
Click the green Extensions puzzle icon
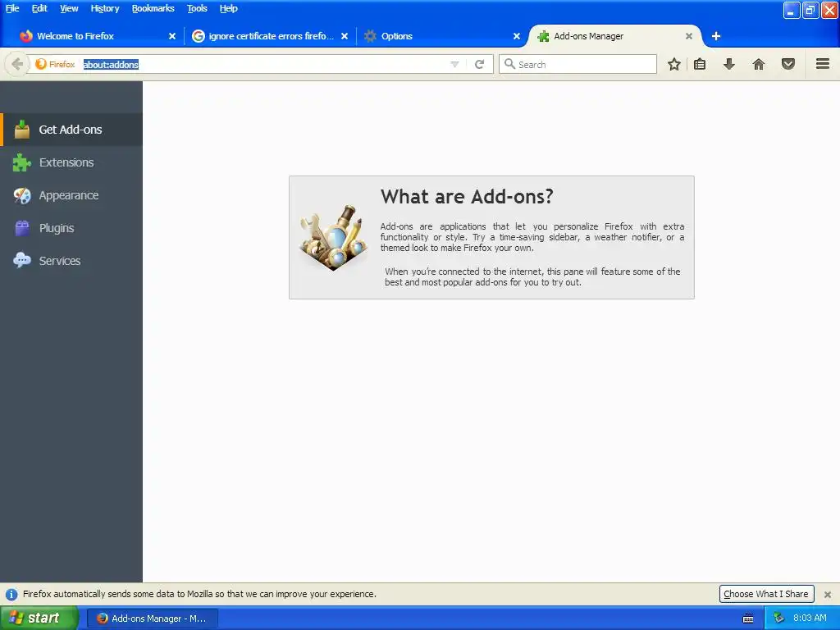(x=22, y=162)
